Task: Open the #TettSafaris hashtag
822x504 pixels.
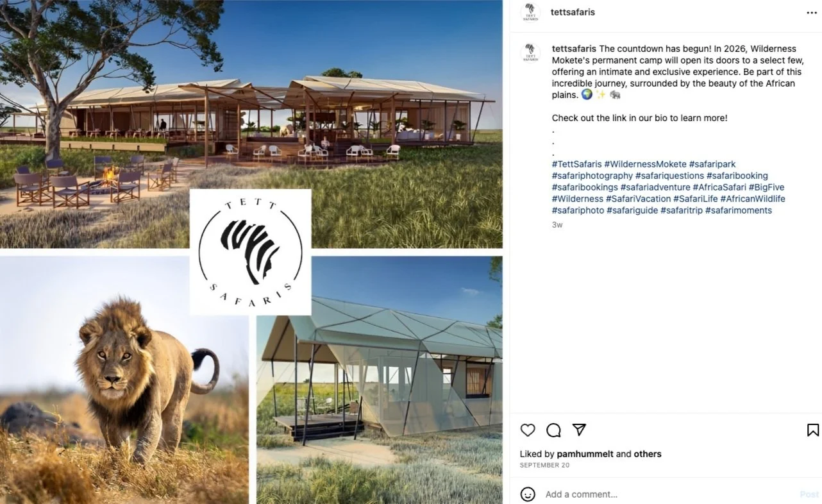Action: click(x=576, y=164)
